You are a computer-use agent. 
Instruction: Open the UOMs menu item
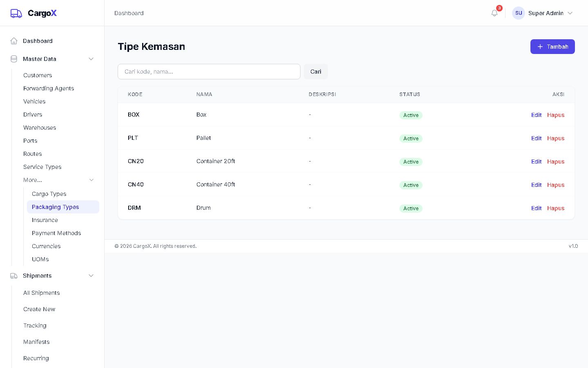point(63,259)
